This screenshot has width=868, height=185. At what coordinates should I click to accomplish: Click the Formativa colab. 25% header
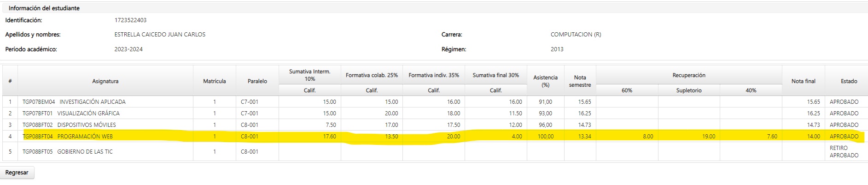(x=372, y=75)
